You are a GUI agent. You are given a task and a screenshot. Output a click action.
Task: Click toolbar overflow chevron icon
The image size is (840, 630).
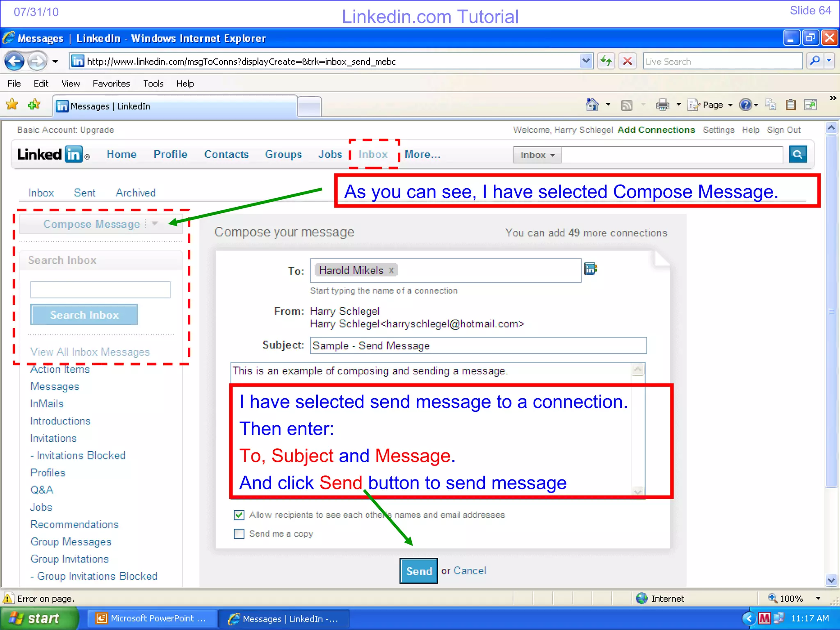pyautogui.click(x=833, y=98)
